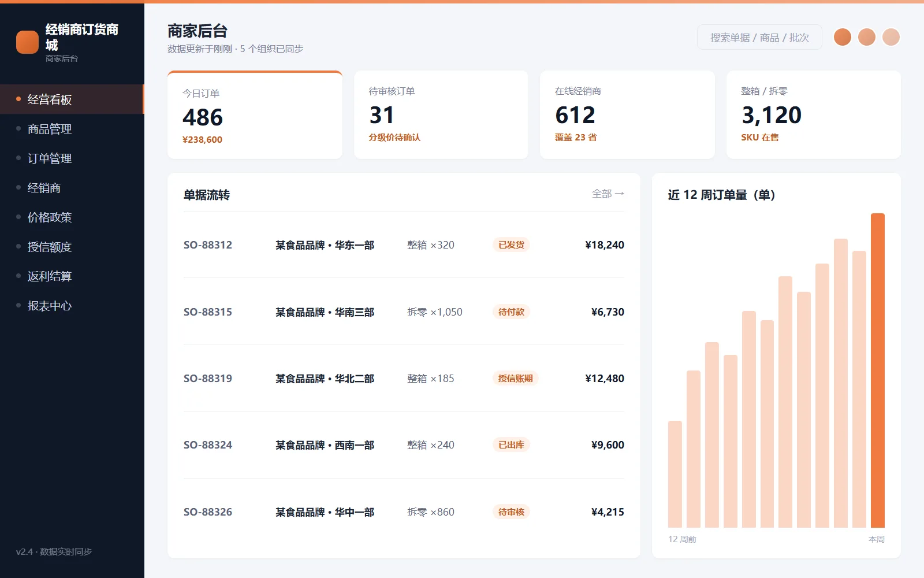Click the orange app logo icon
The image size is (924, 578).
coord(27,42)
